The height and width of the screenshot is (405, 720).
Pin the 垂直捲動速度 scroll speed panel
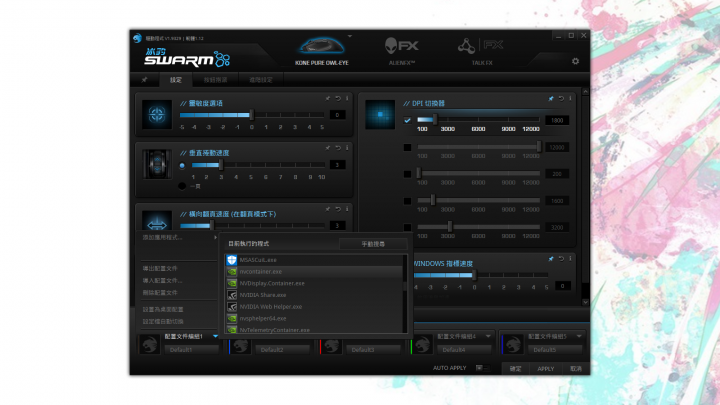327,148
